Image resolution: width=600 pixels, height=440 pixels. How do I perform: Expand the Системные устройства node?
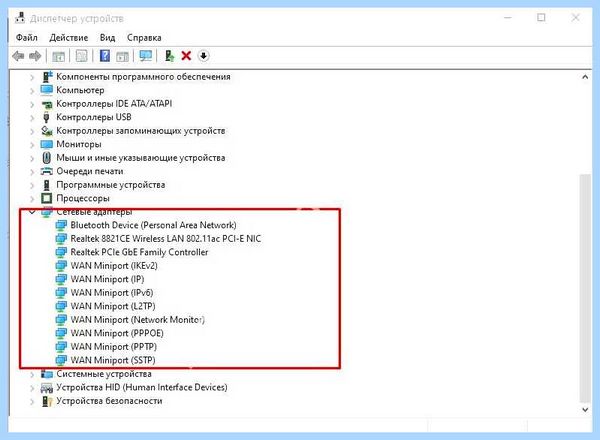32,375
